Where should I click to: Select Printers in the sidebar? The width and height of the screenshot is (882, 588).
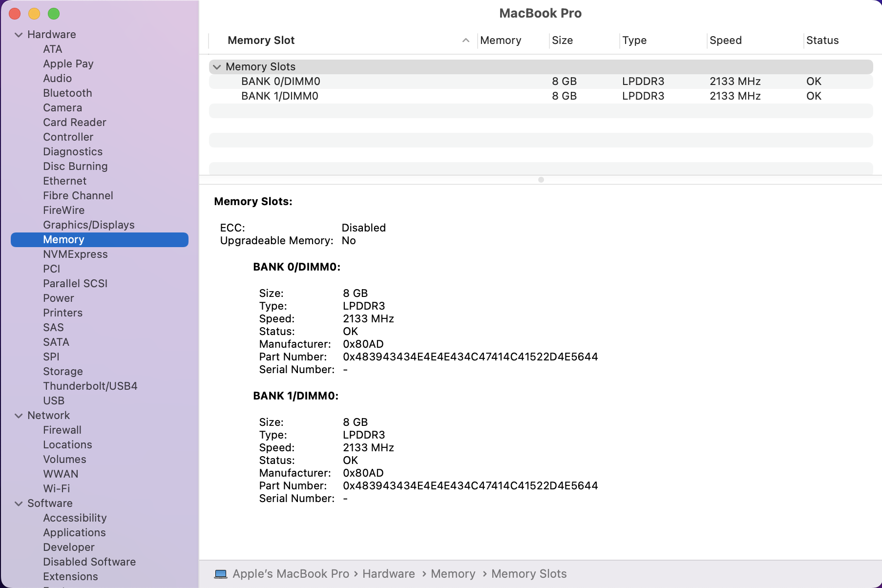coord(63,313)
